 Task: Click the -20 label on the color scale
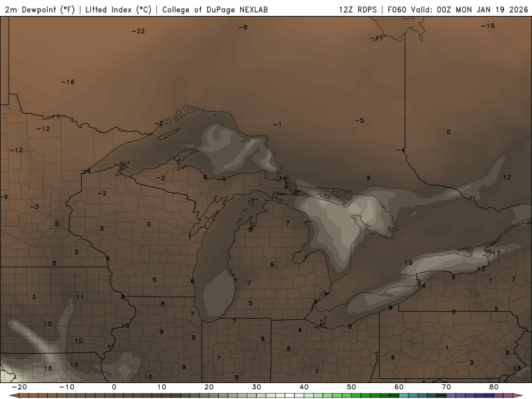pos(19,387)
